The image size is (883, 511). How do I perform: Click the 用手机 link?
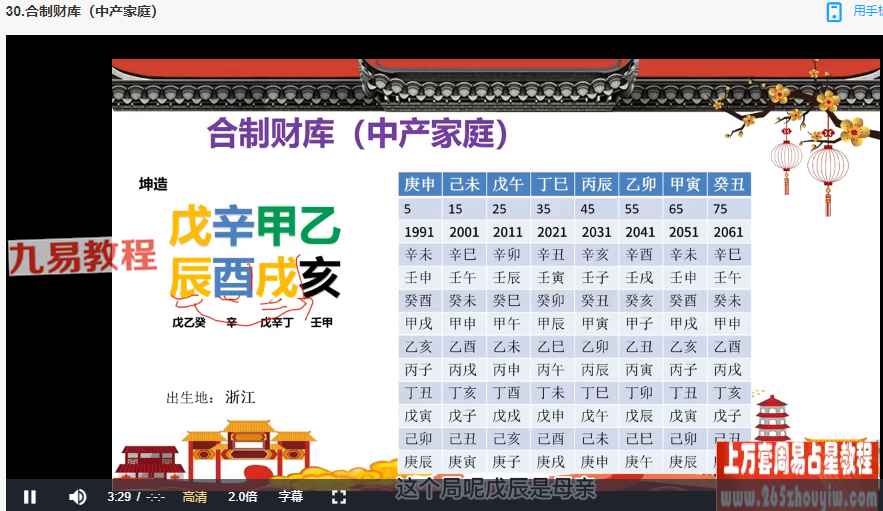866,12
